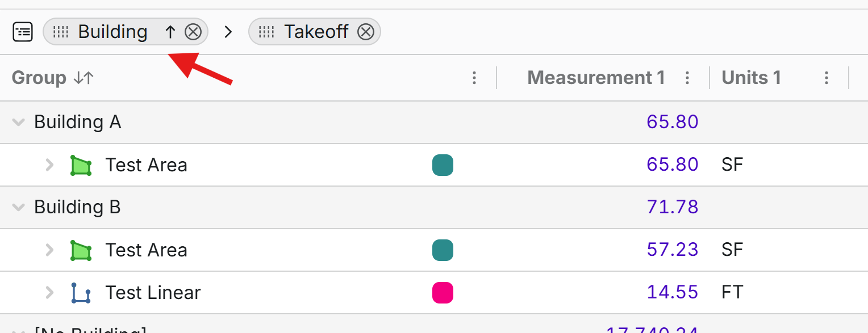The width and height of the screenshot is (868, 333).
Task: Open Measurement 1 column options menu
Action: tap(687, 78)
